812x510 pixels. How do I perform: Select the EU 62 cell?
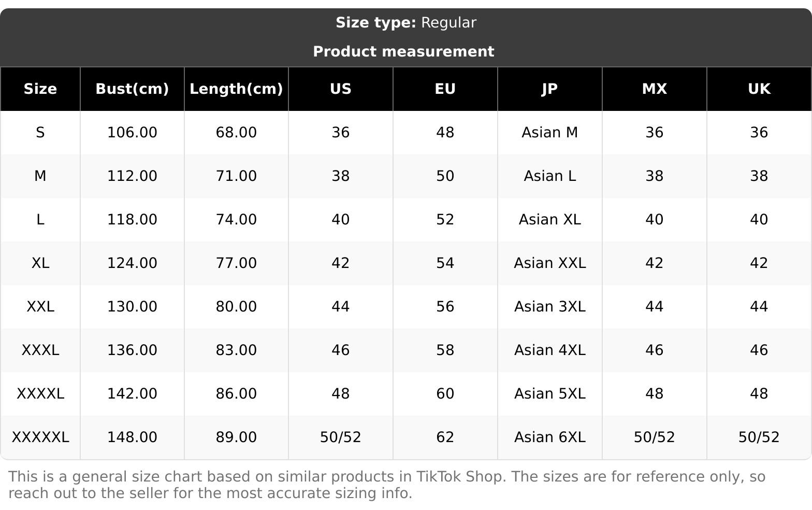445,437
